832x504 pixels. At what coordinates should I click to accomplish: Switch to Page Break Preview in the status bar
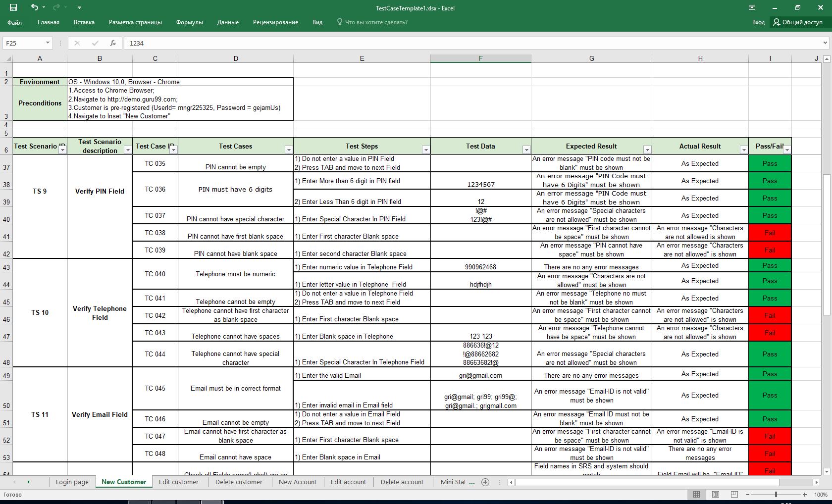point(734,494)
